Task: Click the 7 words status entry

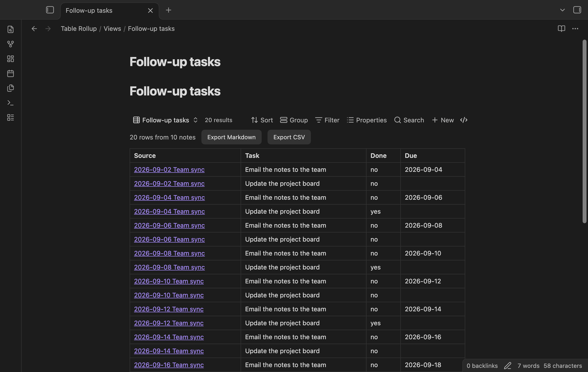Action: [x=528, y=366]
